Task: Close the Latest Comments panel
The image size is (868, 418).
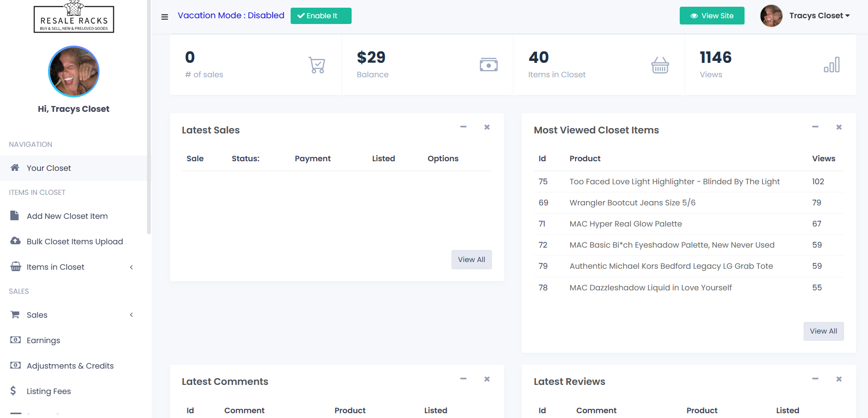Action: pos(487,379)
